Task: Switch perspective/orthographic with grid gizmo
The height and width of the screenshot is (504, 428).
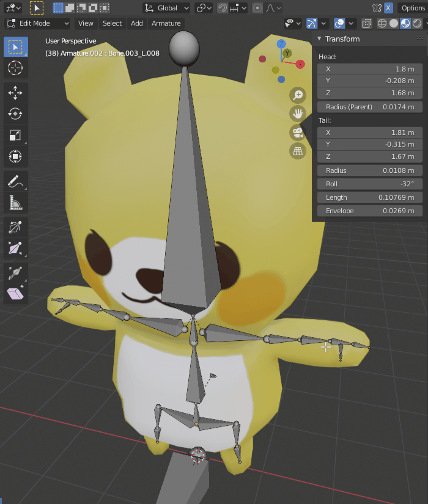Action: tap(298, 151)
